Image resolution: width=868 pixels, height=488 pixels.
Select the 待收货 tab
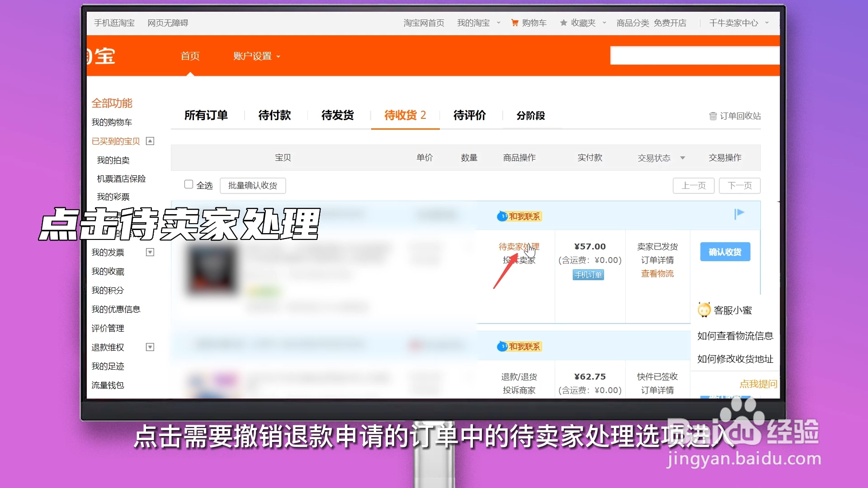click(x=405, y=115)
